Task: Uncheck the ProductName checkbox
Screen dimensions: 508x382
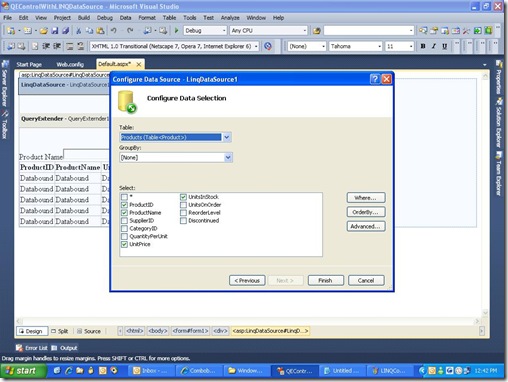Action: pyautogui.click(x=124, y=213)
